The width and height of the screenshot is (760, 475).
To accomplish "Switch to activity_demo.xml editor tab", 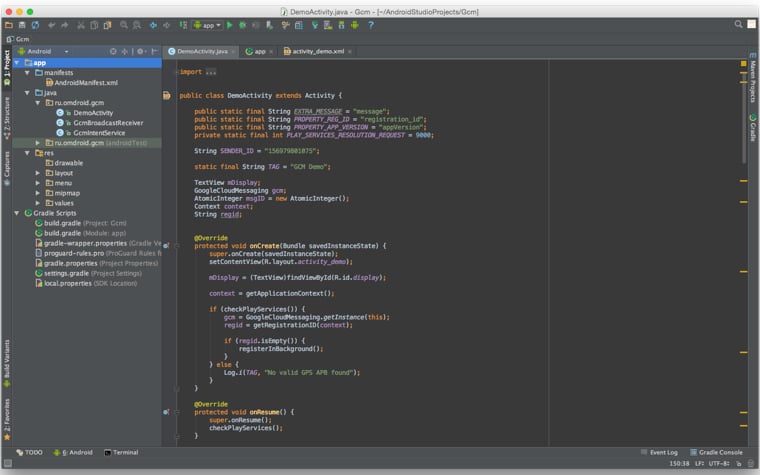I will pyautogui.click(x=315, y=51).
